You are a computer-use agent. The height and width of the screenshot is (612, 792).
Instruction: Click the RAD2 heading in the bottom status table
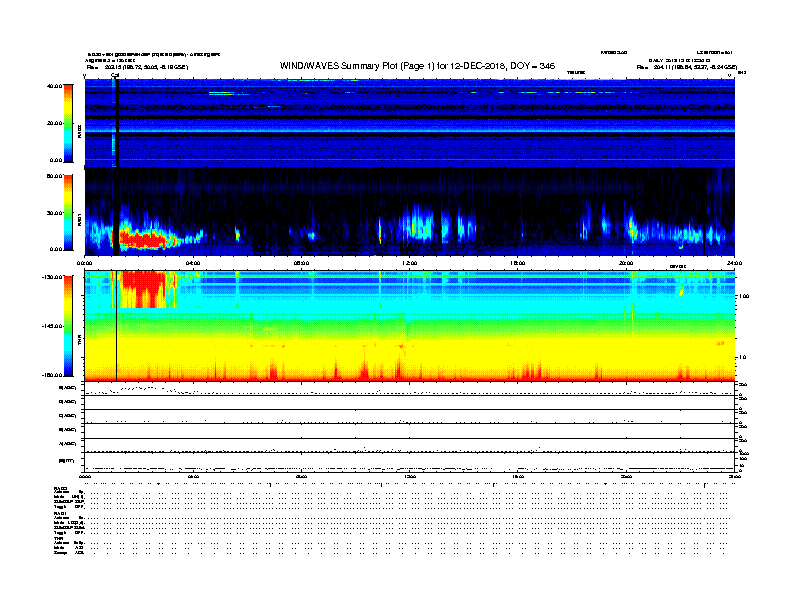coord(60,488)
